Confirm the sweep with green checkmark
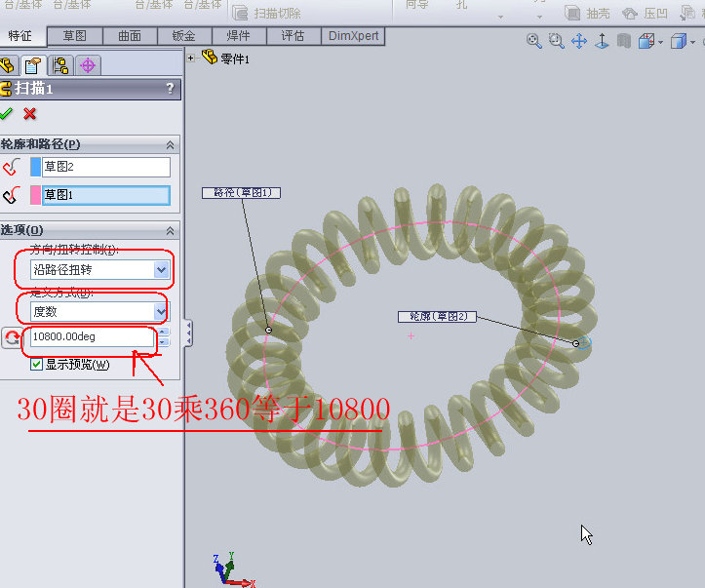 pyautogui.click(x=6, y=113)
